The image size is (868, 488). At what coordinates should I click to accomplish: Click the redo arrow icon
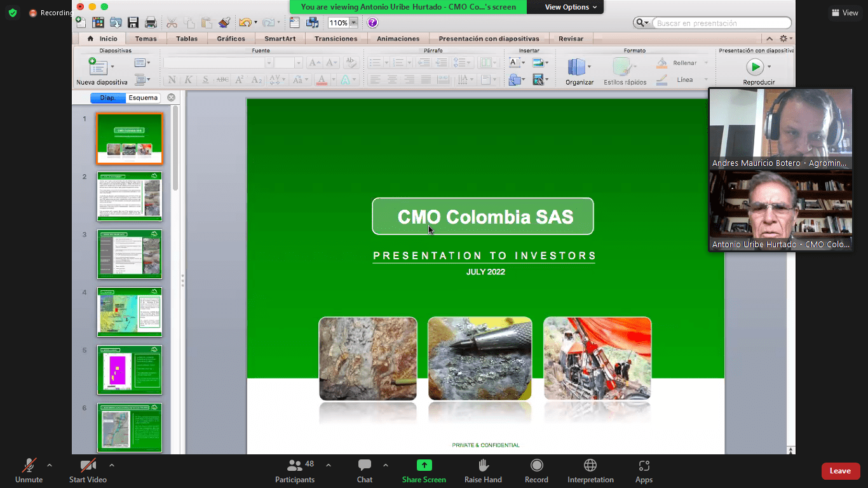tap(269, 22)
